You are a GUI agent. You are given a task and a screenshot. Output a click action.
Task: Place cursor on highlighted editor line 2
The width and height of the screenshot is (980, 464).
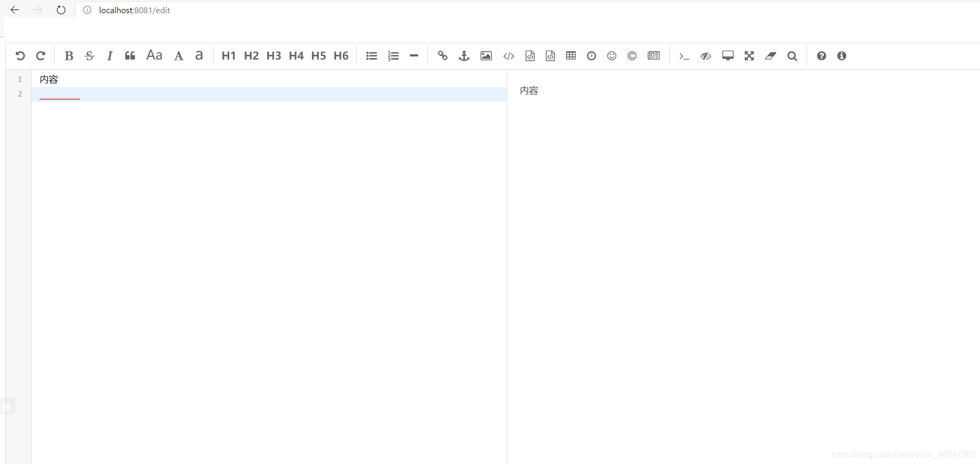coord(269,94)
